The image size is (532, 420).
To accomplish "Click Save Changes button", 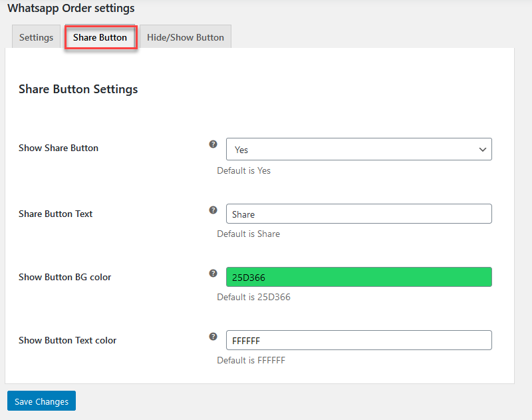I will coord(41,401).
